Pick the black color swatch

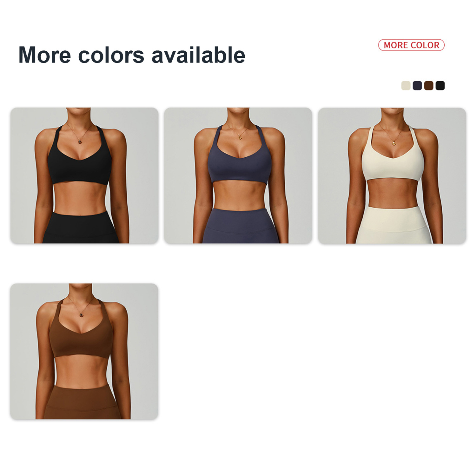pos(440,86)
